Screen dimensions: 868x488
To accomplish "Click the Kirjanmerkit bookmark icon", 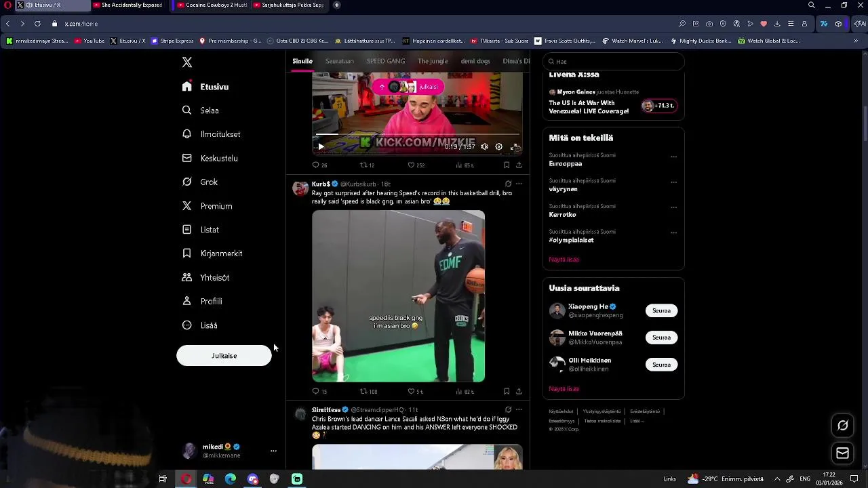I will (187, 253).
